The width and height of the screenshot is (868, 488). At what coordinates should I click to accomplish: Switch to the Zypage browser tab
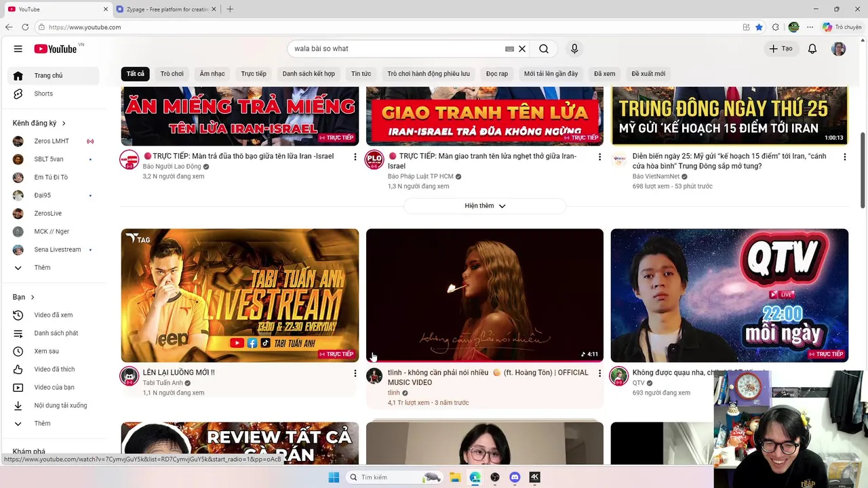point(167,9)
